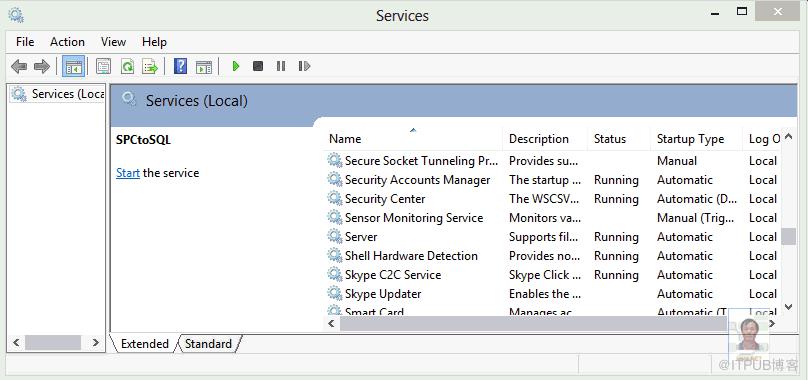Toggle Show/Hide Action Pane icon
This screenshot has height=380, width=808.
pyautogui.click(x=204, y=67)
